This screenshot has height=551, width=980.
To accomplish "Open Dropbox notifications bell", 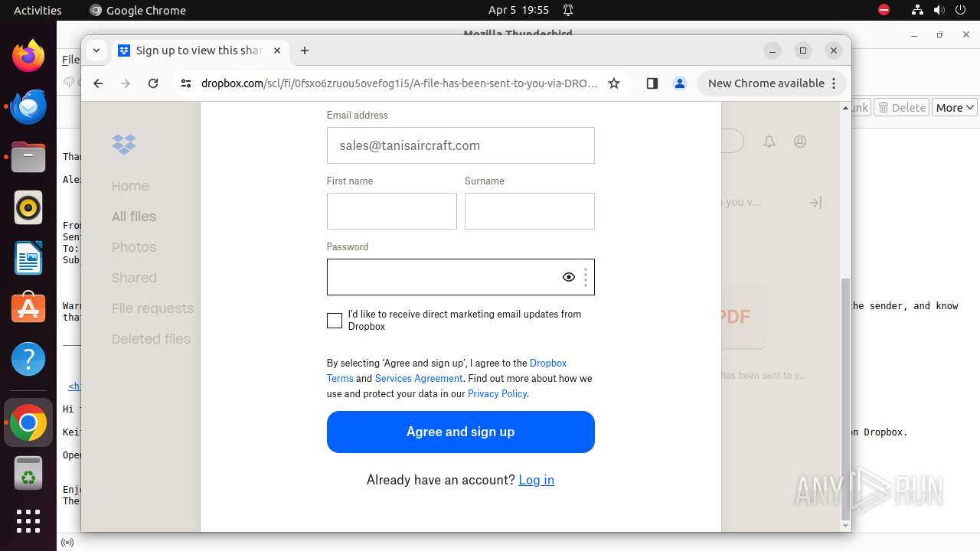I will pyautogui.click(x=769, y=142).
